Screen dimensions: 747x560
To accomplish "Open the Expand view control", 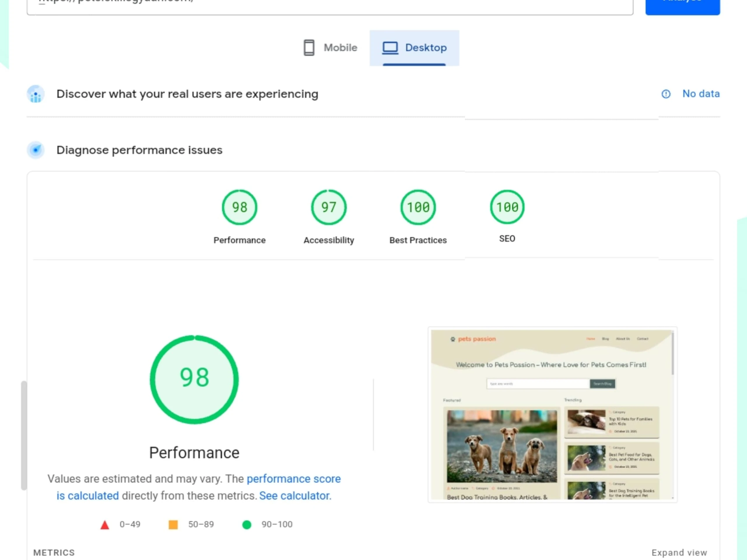I will point(680,553).
